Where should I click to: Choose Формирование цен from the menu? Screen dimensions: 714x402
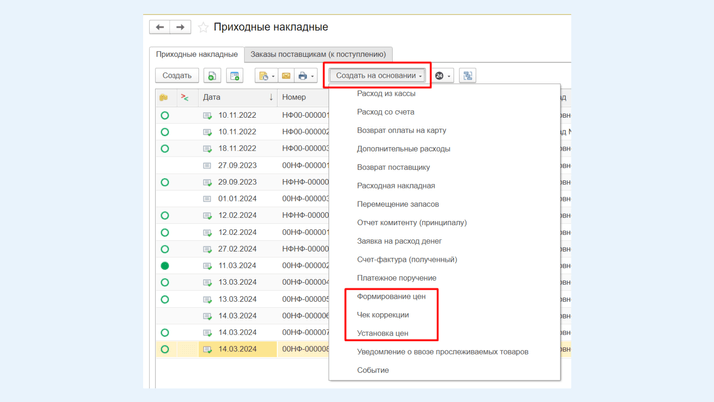click(391, 296)
